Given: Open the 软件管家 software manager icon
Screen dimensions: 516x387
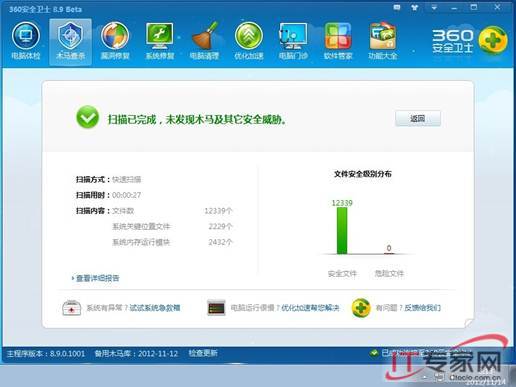Looking at the screenshot, I should (338, 41).
